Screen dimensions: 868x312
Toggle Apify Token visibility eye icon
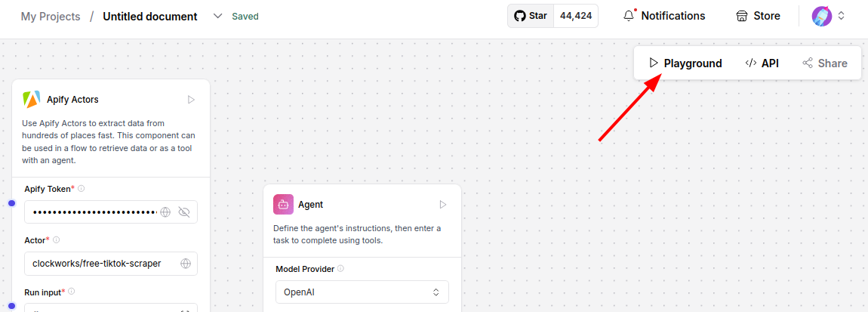184,212
